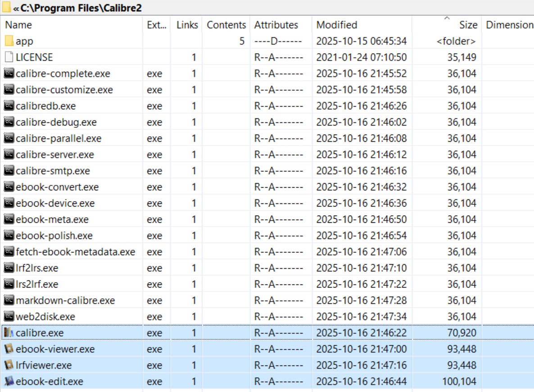Click the web2disk.exe icon

(9, 316)
